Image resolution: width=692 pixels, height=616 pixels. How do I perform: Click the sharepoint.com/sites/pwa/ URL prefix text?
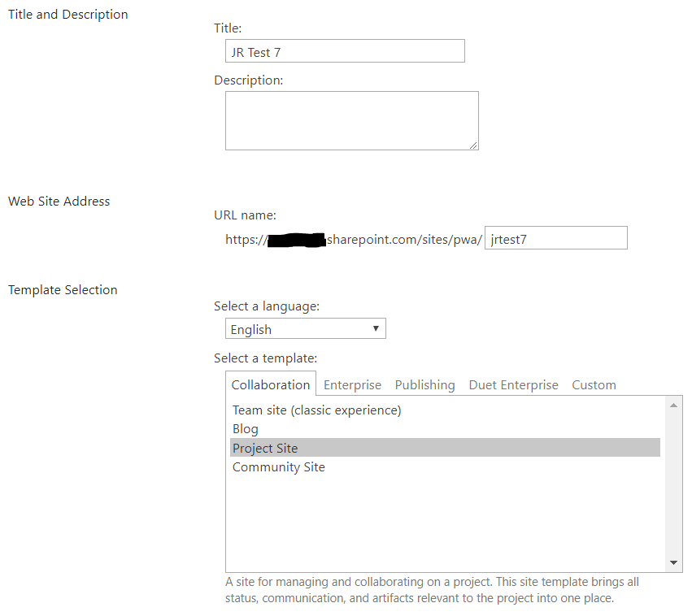pyautogui.click(x=404, y=240)
